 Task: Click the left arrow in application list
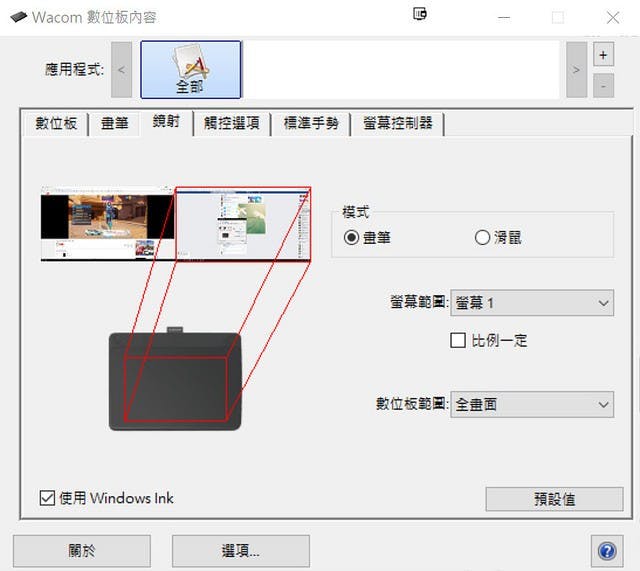click(x=122, y=70)
